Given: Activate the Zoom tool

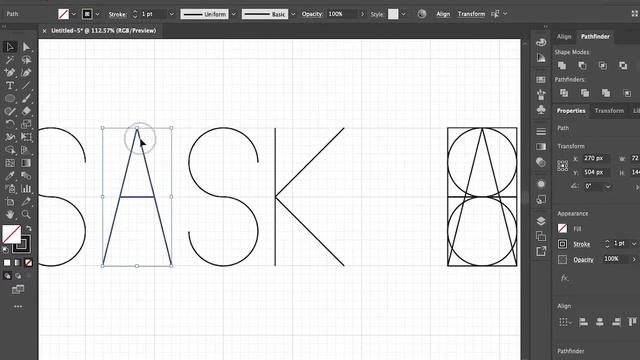Looking at the screenshot, I should click(26, 214).
